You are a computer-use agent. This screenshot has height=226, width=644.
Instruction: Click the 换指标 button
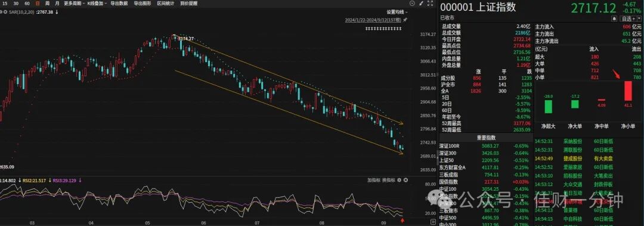pyautogui.click(x=389, y=180)
